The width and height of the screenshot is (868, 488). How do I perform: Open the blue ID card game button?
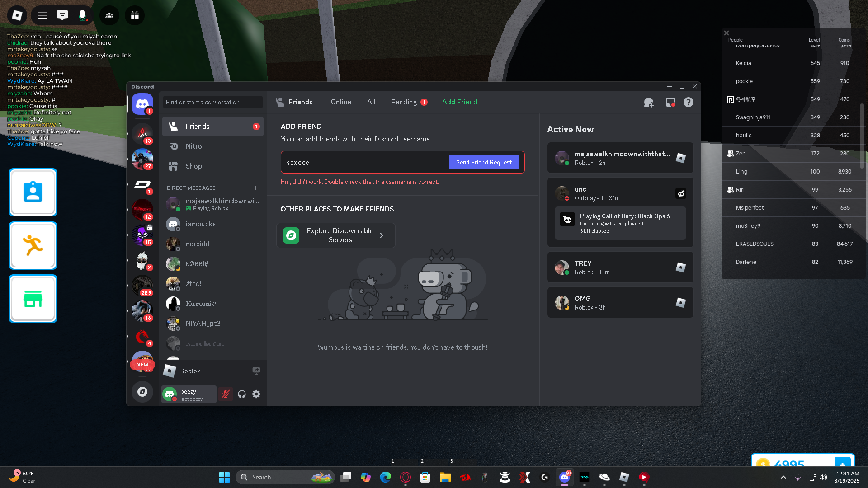coord(33,192)
